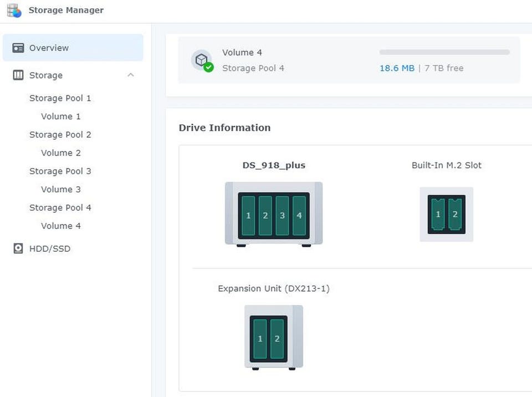Viewport: 532px width, 397px height.
Task: Click the Storage Manager app icon
Action: pos(14,10)
